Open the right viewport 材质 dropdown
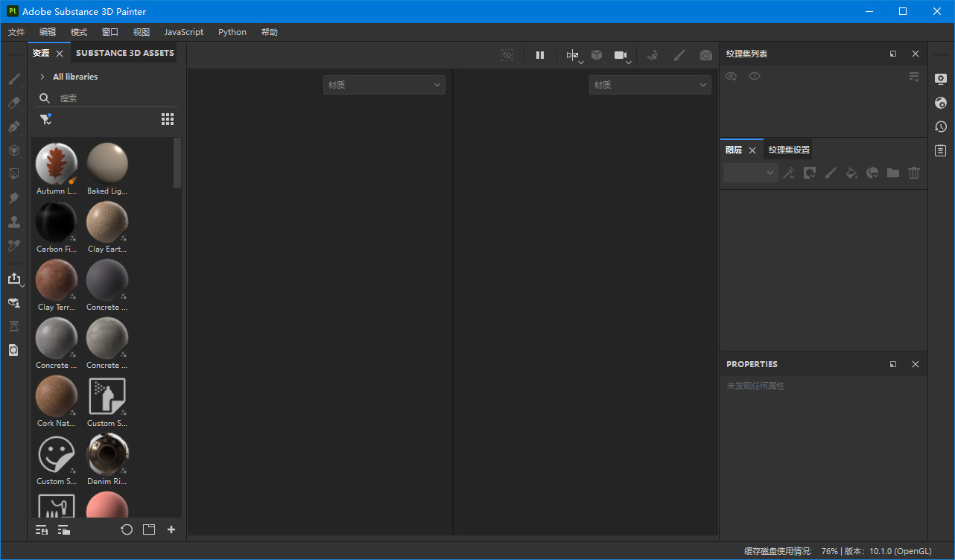 [650, 85]
